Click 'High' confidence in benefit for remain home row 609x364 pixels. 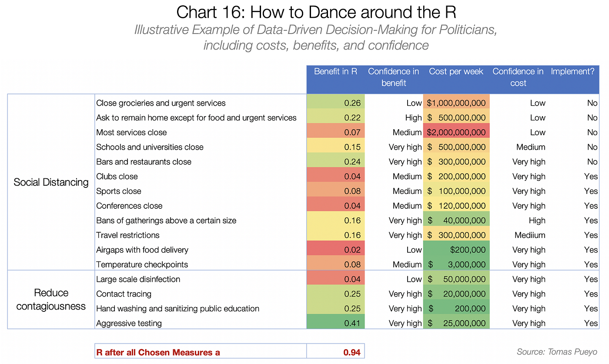click(413, 117)
